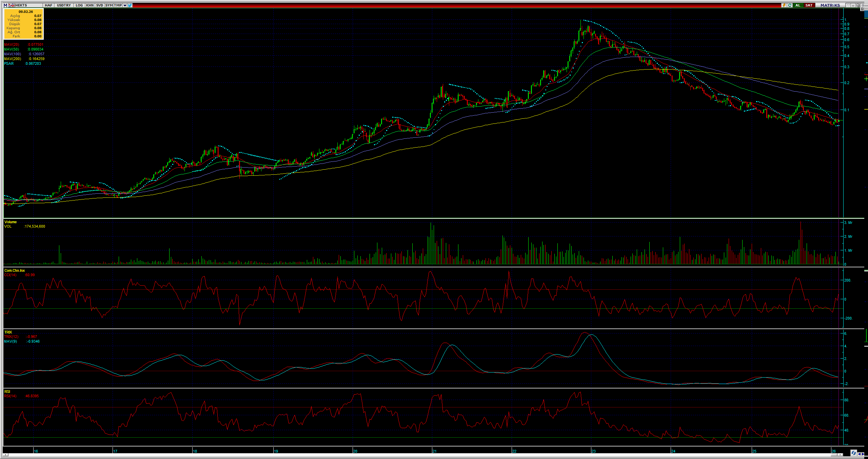Select the HAF period button
The image size is (868, 459).
click(48, 5)
